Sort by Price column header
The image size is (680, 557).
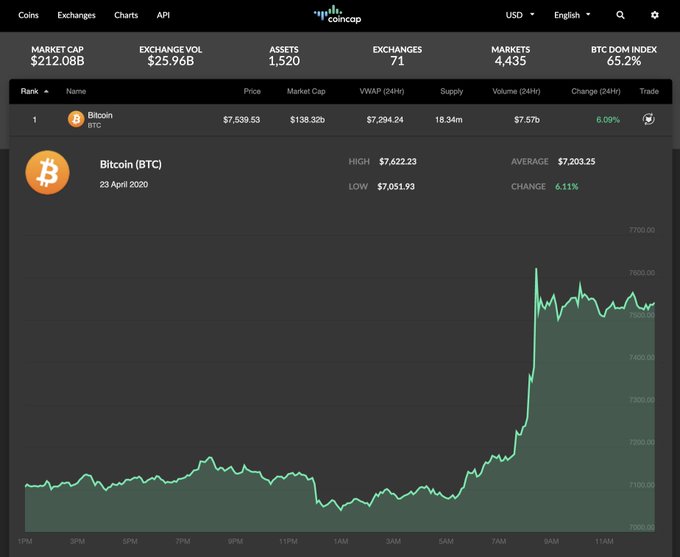tap(252, 91)
